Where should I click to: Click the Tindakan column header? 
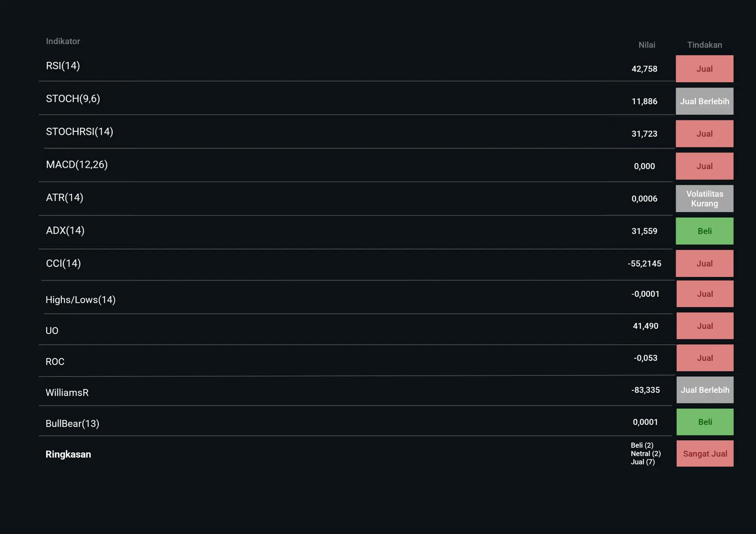tap(705, 45)
